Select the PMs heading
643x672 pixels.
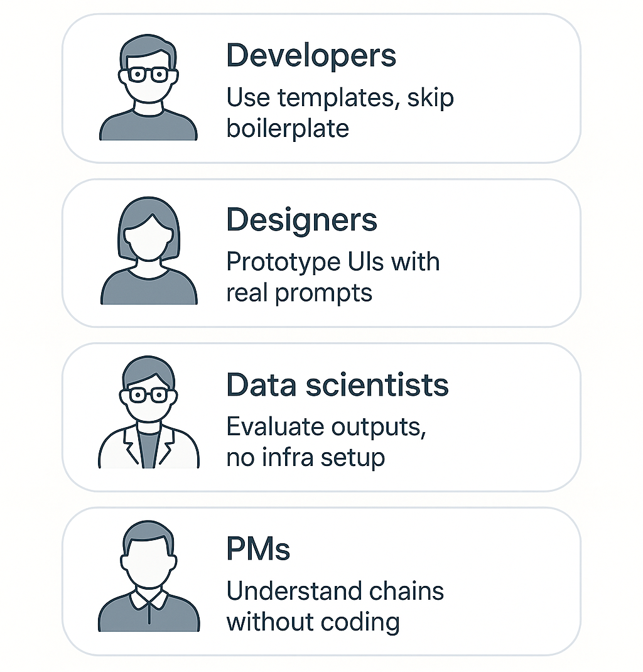click(x=258, y=548)
